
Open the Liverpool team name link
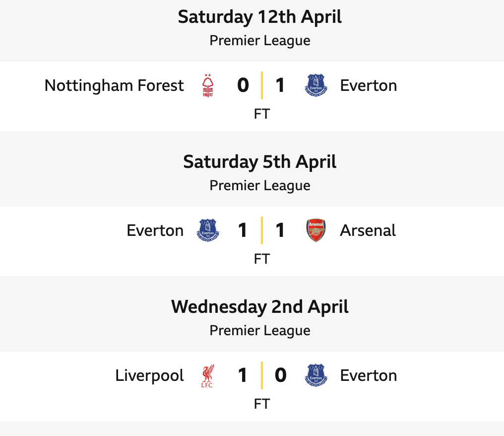tap(149, 375)
